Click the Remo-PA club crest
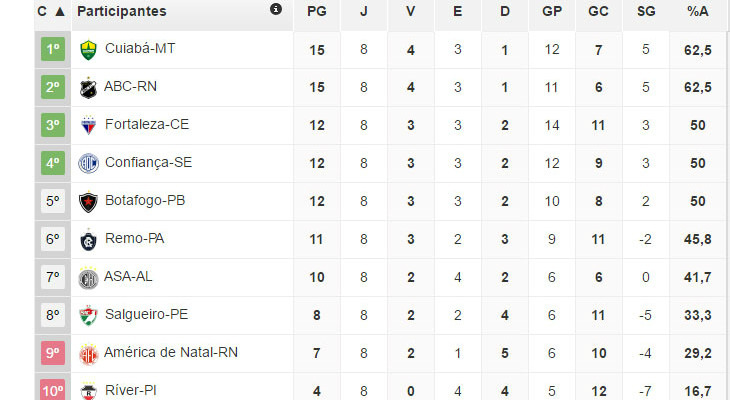The height and width of the screenshot is (400, 730). click(x=88, y=239)
